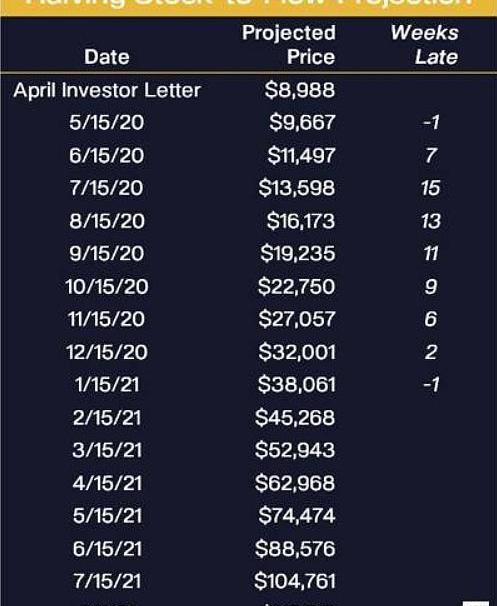Click the 6/15/21 date cell
The image size is (497, 606).
coord(107,549)
